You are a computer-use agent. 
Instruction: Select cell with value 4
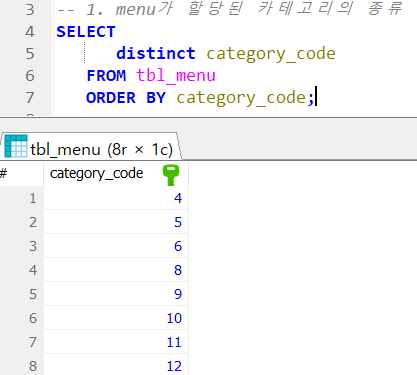tap(116, 198)
